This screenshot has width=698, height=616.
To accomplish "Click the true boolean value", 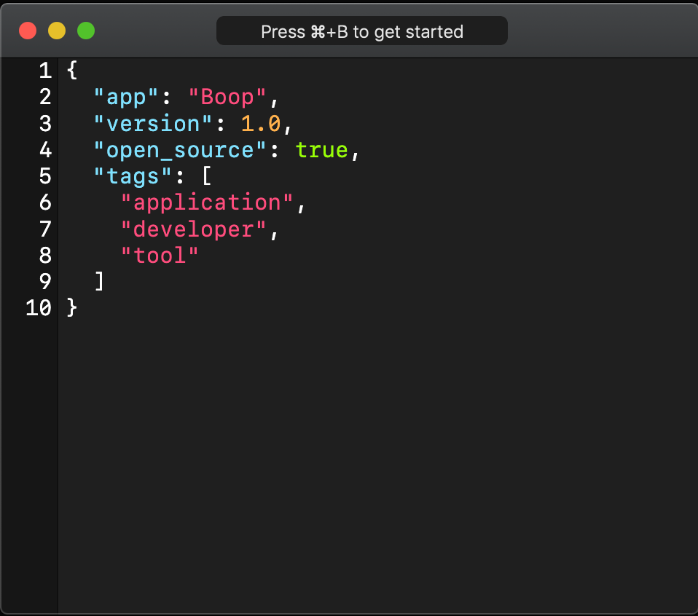I will [321, 150].
